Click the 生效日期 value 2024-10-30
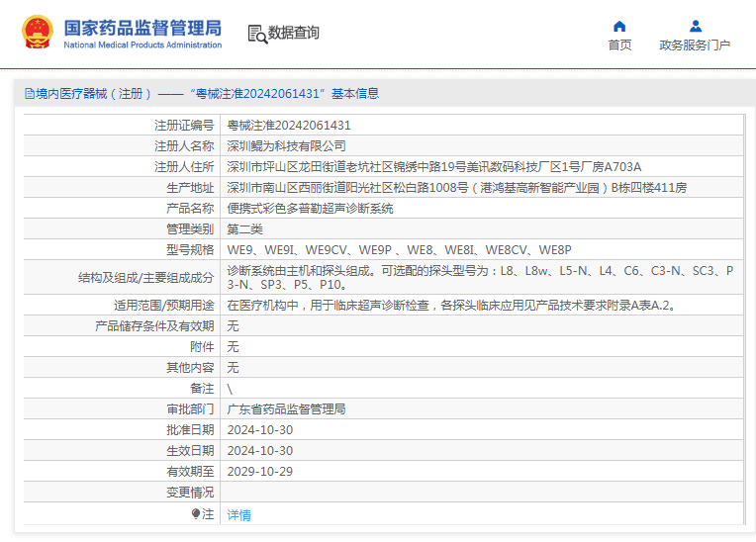 click(x=260, y=450)
